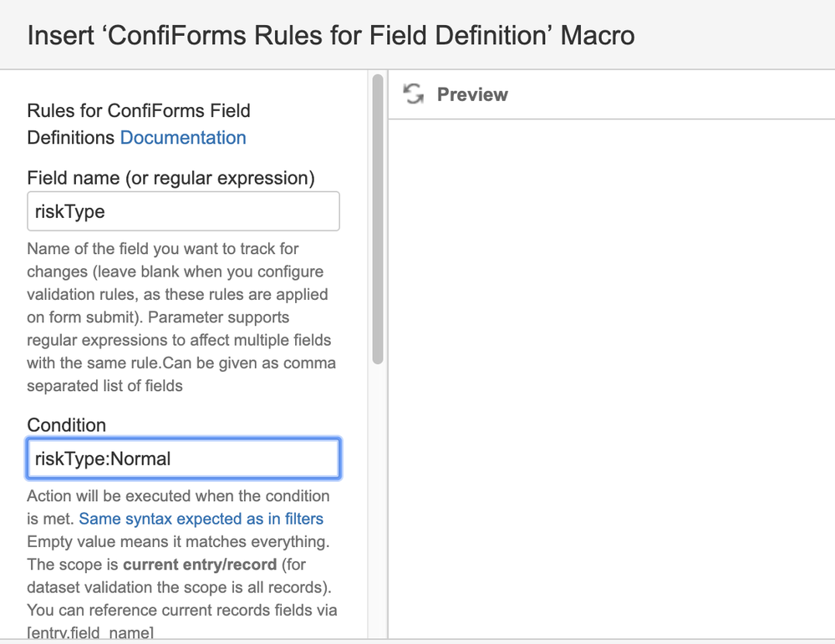Click 'Field name (or regular expression)' label

click(x=171, y=178)
